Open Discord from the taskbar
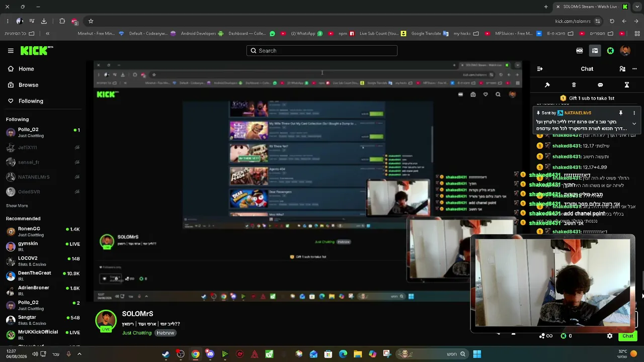The width and height of the screenshot is (644, 362). coord(210,354)
